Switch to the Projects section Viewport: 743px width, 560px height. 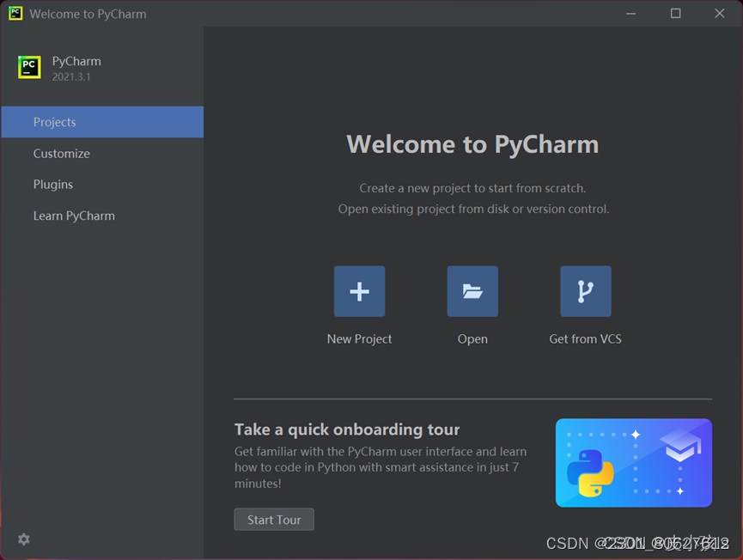point(55,122)
